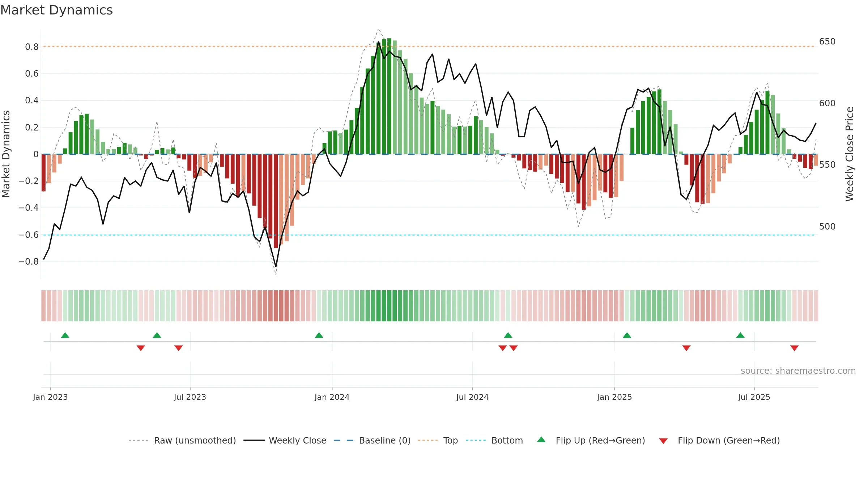868x488 pixels.
Task: Toggle the Top legend entry
Action: click(438, 440)
